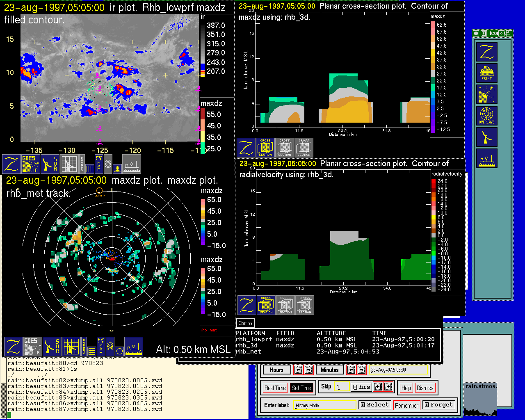Click the PRINT icon in the icon bar
Viewport: 525px width, 420px height.
[486, 73]
